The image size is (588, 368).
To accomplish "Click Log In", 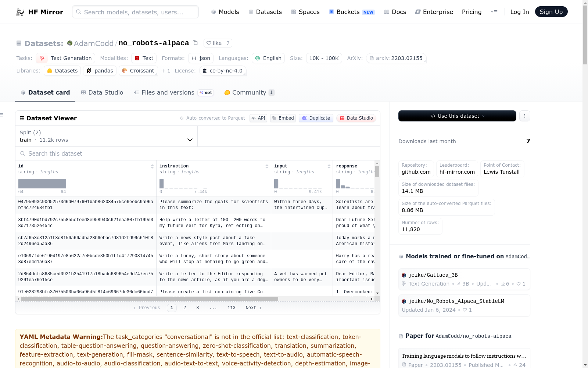I will [520, 12].
